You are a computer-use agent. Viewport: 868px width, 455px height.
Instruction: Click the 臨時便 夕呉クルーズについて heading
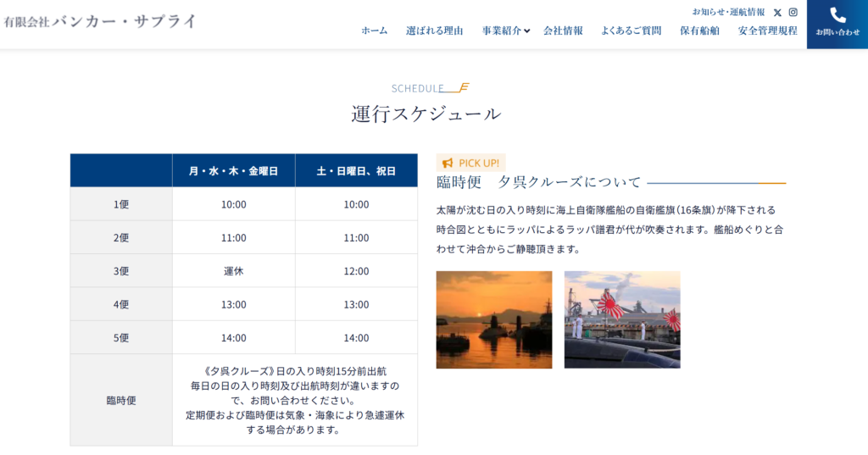pyautogui.click(x=538, y=182)
